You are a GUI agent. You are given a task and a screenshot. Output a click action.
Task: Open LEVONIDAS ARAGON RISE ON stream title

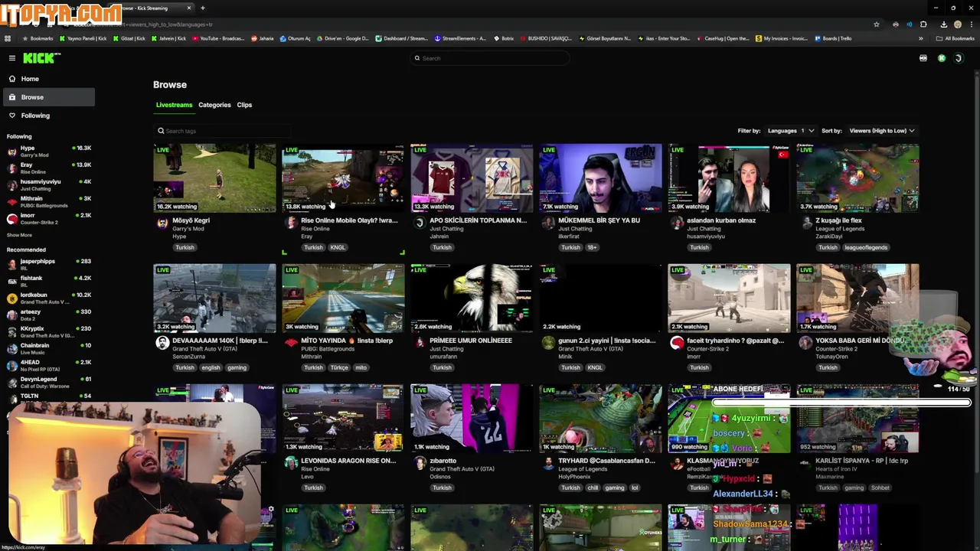[x=348, y=461]
